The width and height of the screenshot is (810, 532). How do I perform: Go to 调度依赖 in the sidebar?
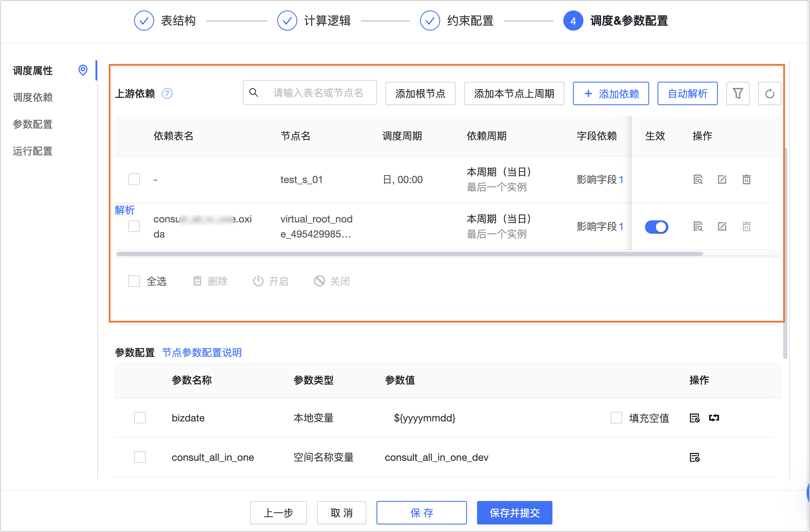pos(33,98)
